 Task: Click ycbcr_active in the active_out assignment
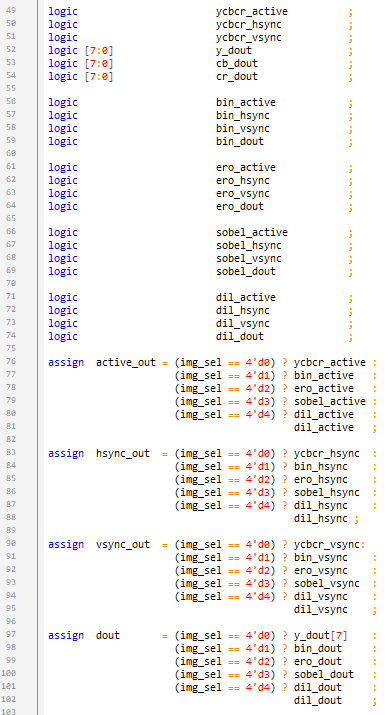tap(330, 363)
